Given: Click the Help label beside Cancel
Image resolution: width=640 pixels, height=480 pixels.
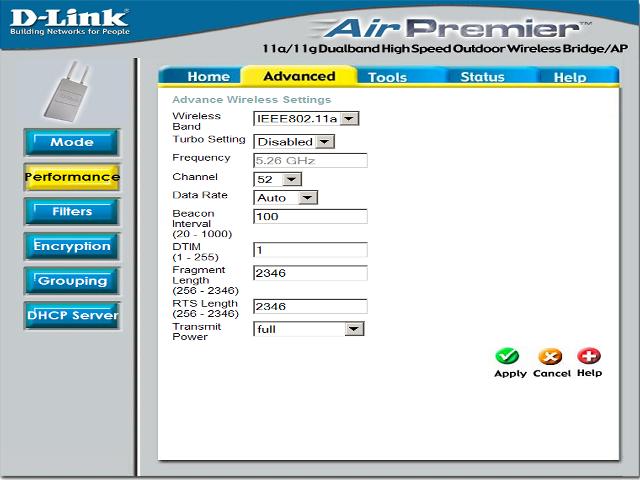Looking at the screenshot, I should [589, 373].
